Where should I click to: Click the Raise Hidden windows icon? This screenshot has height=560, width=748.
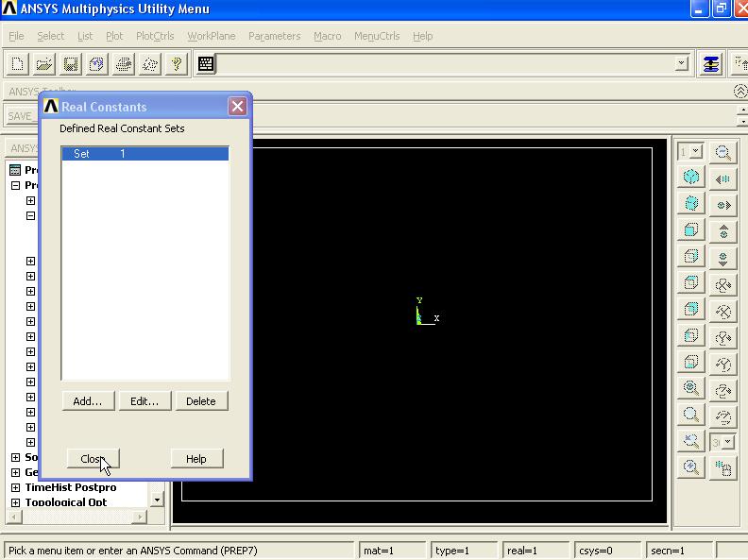point(711,64)
